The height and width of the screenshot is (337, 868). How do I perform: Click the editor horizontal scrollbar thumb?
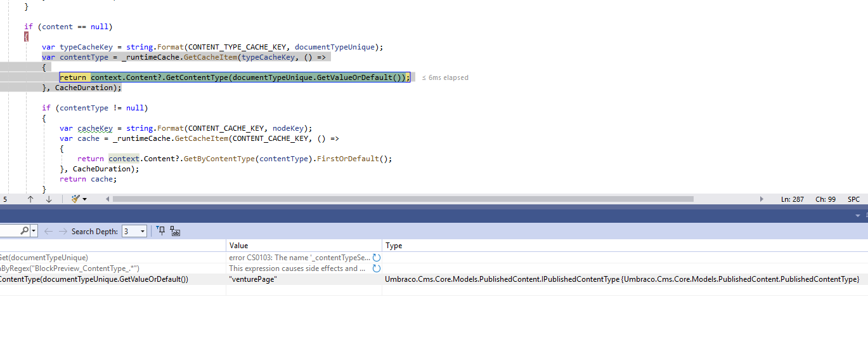pos(403,199)
